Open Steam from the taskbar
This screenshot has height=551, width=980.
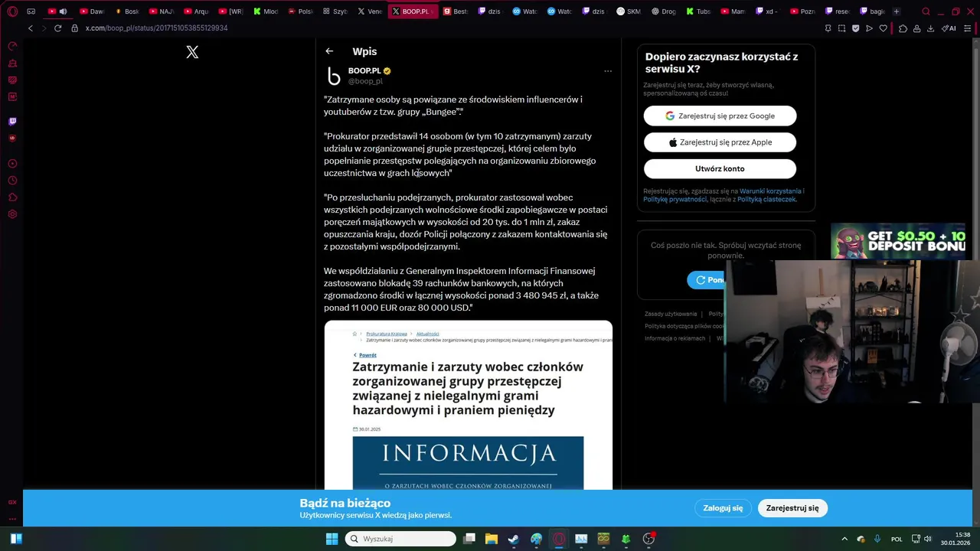point(514,539)
